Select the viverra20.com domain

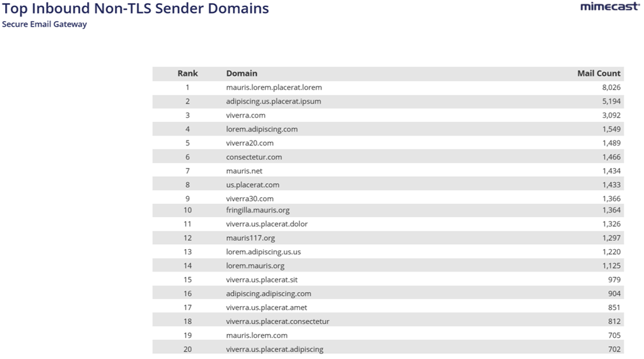coord(249,143)
